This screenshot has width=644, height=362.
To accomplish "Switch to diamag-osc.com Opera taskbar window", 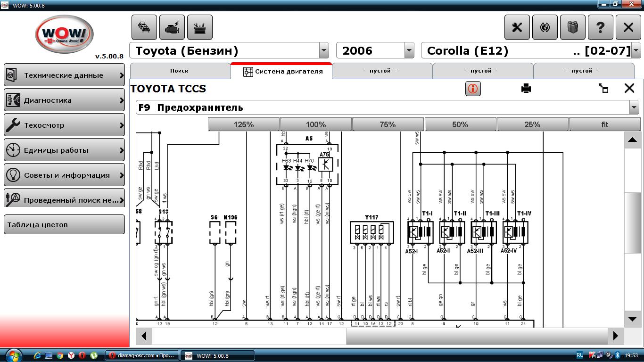I will [x=141, y=355].
